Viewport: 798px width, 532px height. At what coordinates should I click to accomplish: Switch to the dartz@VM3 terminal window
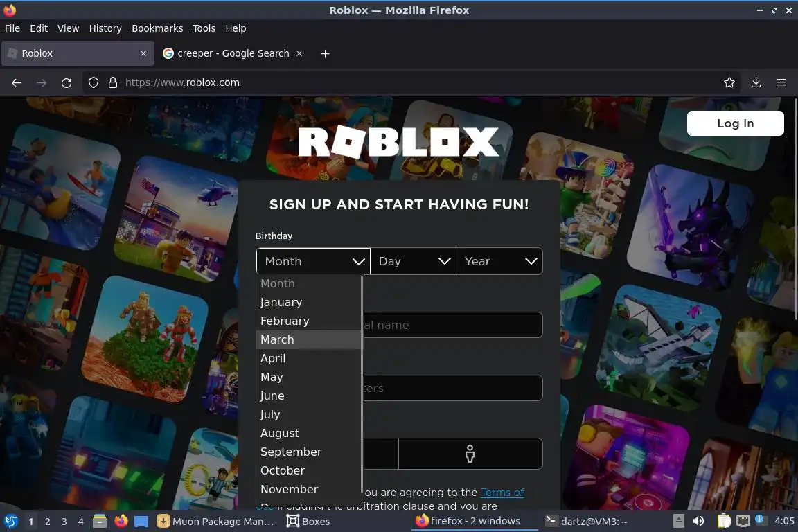pyautogui.click(x=587, y=521)
